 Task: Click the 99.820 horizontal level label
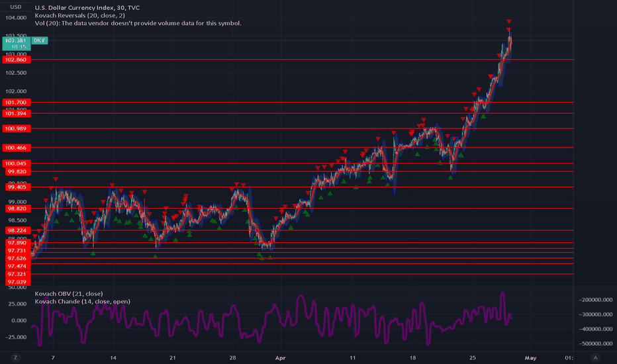pos(18,171)
